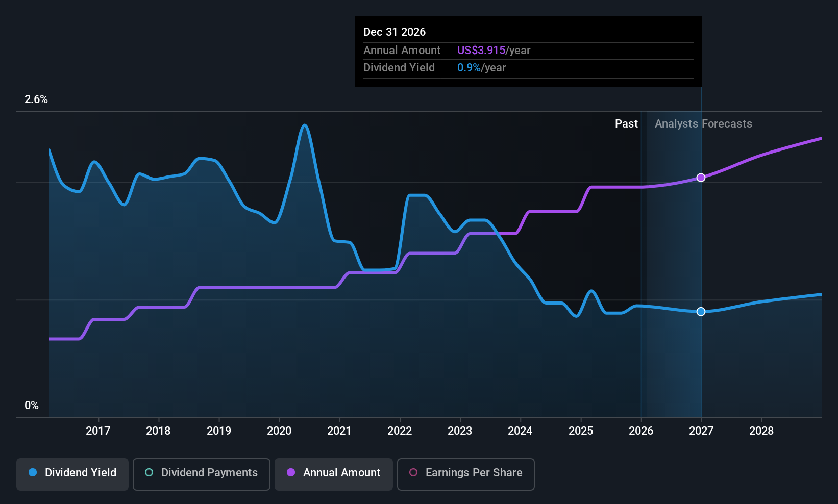Click the 0% y-axis label
The width and height of the screenshot is (838, 504).
32,406
